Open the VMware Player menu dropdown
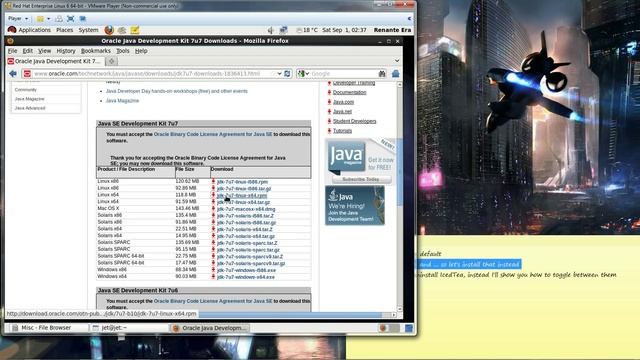 pos(18,18)
